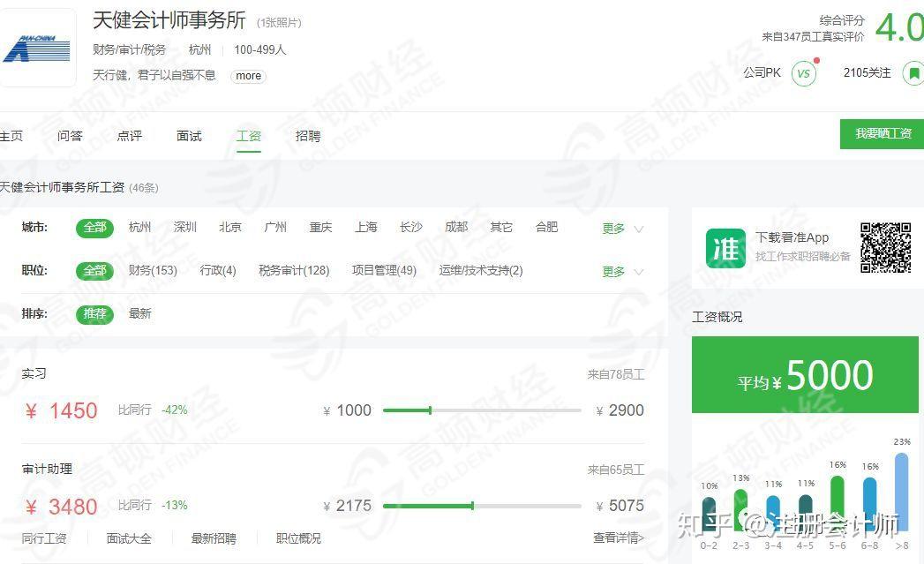The height and width of the screenshot is (564, 924).
Task: Filter salaries by city 广州
Action: (275, 228)
